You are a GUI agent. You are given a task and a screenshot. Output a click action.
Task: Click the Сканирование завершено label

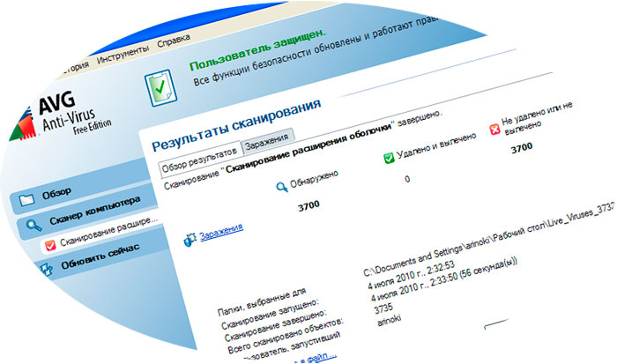click(275, 325)
